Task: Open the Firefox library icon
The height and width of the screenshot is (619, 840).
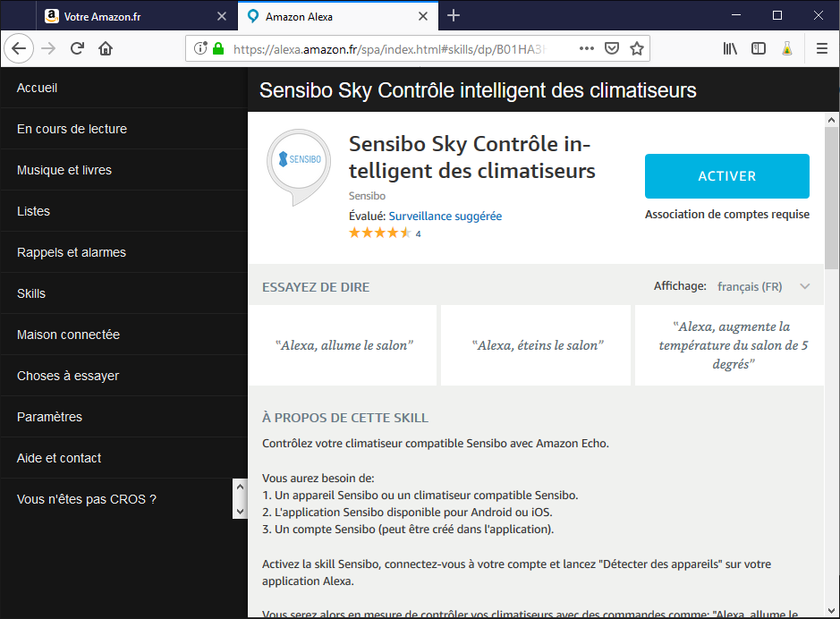Action: point(731,49)
